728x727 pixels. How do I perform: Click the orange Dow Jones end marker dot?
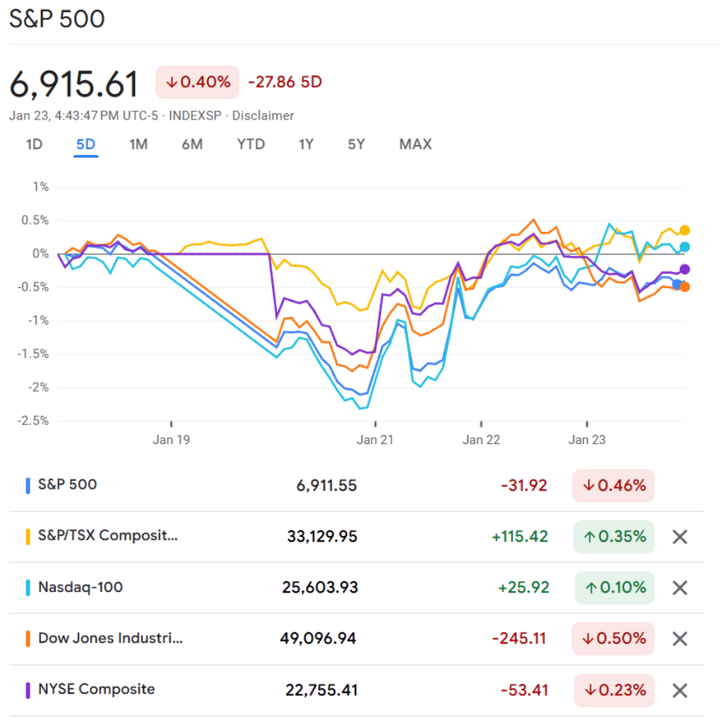point(684,286)
